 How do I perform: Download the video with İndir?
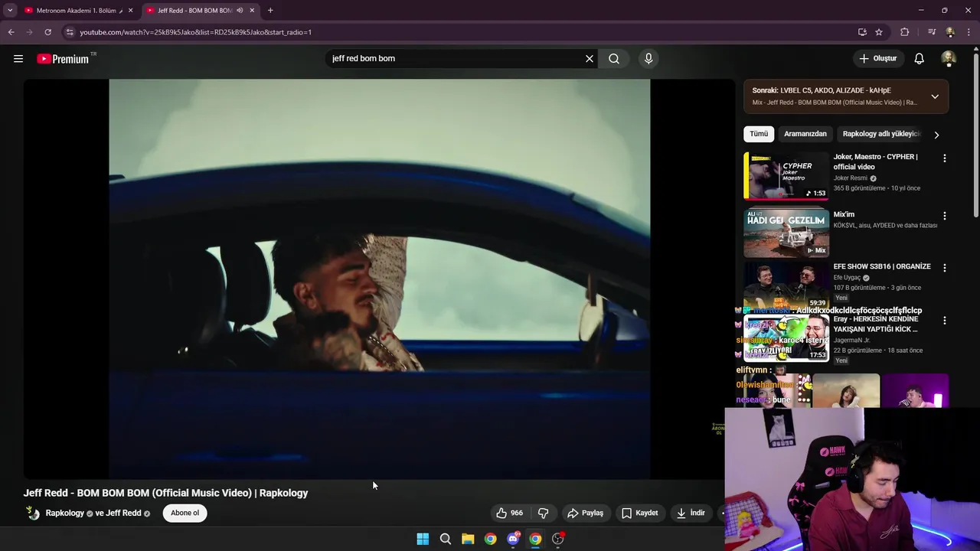[691, 513]
